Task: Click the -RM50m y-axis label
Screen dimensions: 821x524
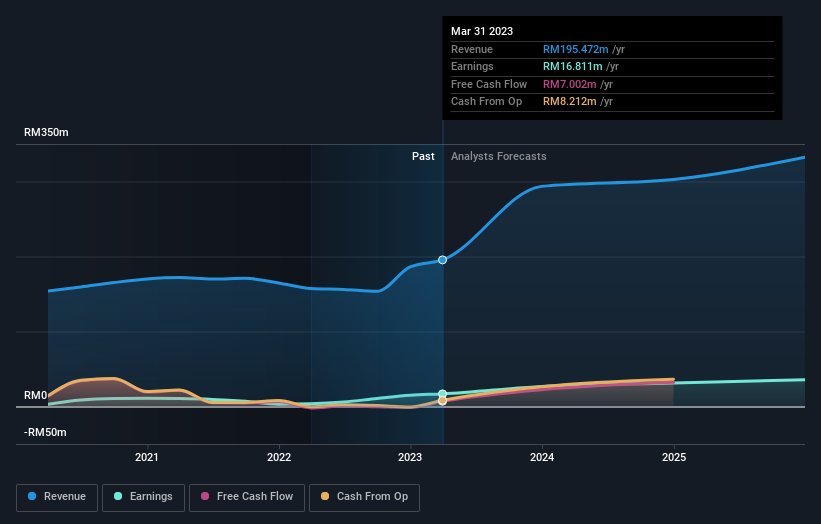Action: point(45,432)
